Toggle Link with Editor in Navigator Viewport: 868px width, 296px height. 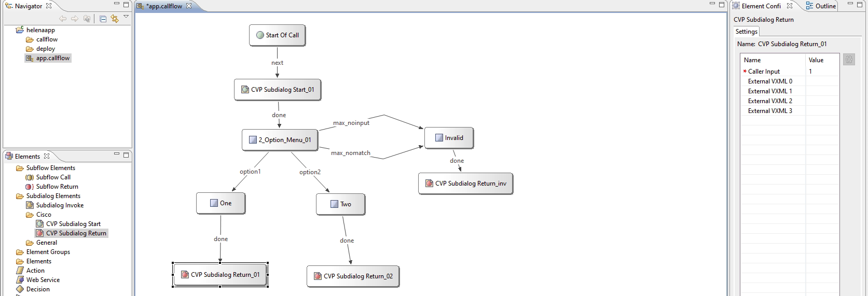tap(115, 19)
